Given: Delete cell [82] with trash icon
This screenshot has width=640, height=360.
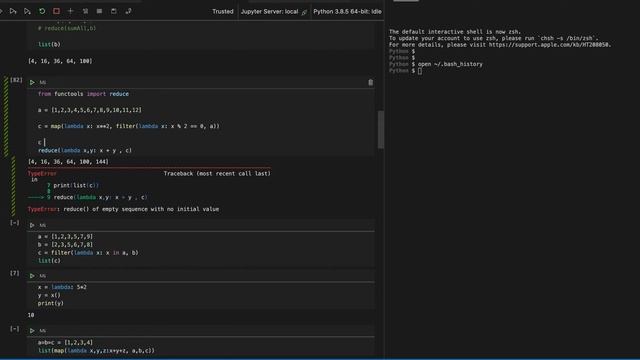Looking at the screenshot, I should (370, 82).
